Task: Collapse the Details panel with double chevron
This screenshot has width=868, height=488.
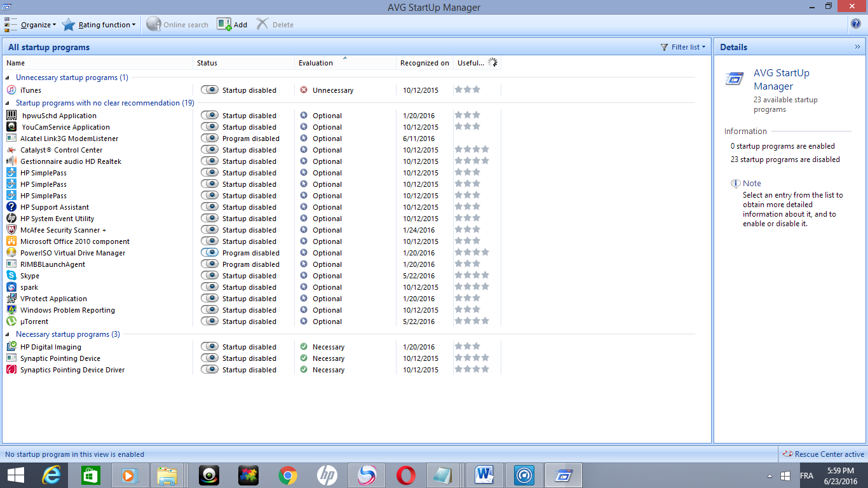Action: 857,47
